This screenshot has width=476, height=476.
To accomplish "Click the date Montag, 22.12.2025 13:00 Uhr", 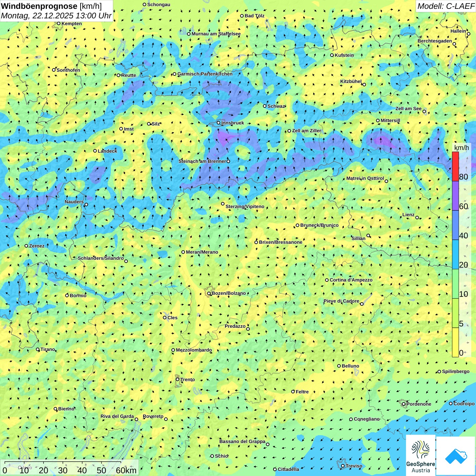I will (56, 16).
